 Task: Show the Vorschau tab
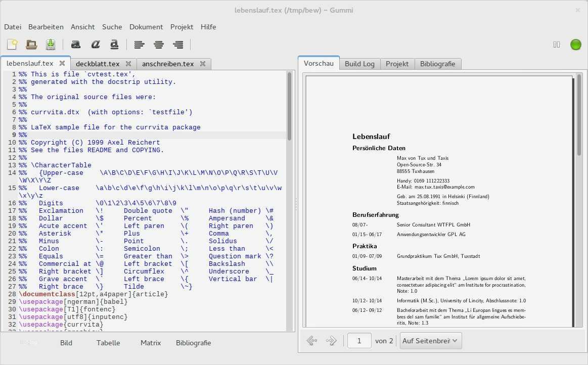(x=319, y=63)
